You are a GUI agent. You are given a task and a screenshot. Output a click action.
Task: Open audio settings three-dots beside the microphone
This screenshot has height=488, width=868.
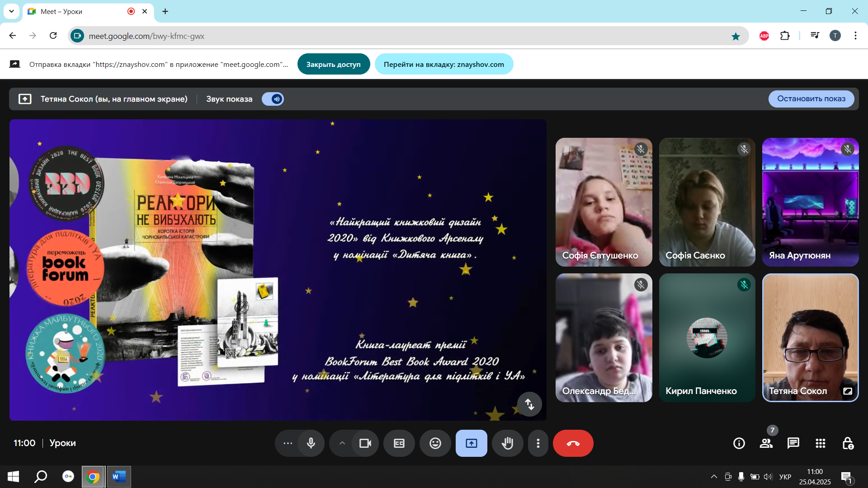288,443
